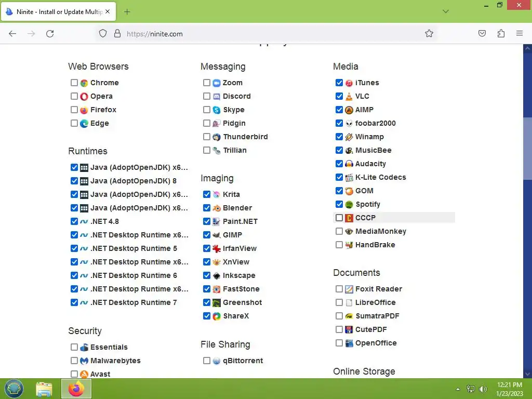The height and width of the screenshot is (399, 532).
Task: Click the Inkscape icon
Action: (217, 275)
